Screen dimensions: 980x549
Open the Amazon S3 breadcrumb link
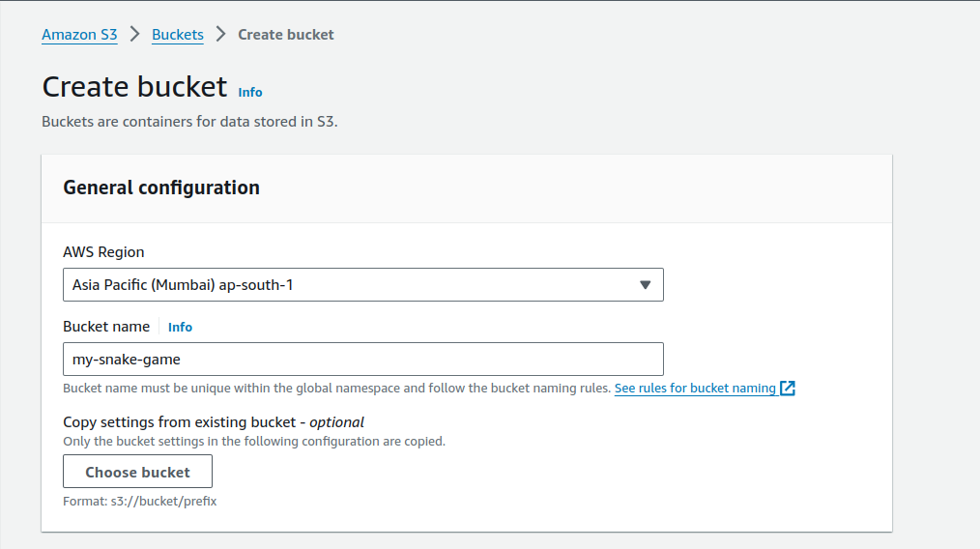pos(79,35)
